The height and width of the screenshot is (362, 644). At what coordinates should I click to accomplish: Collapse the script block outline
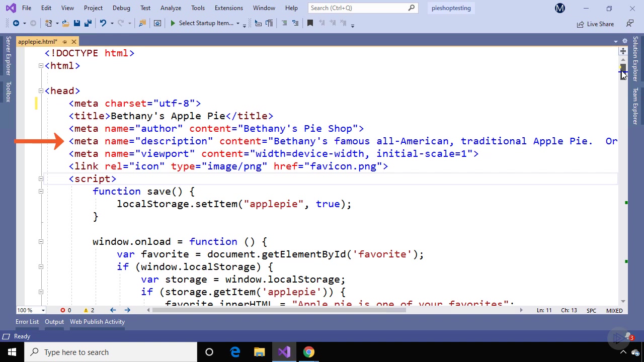tap(41, 179)
